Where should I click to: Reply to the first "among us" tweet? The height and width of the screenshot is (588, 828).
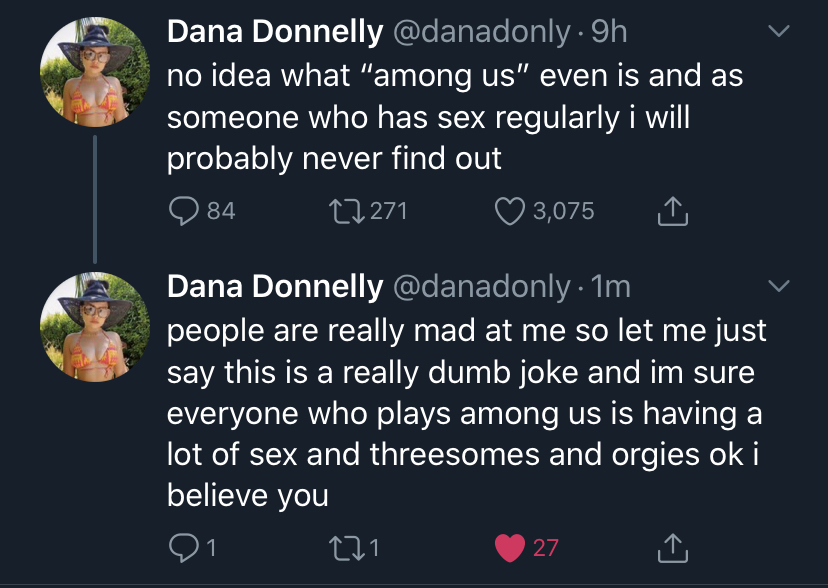(x=184, y=211)
